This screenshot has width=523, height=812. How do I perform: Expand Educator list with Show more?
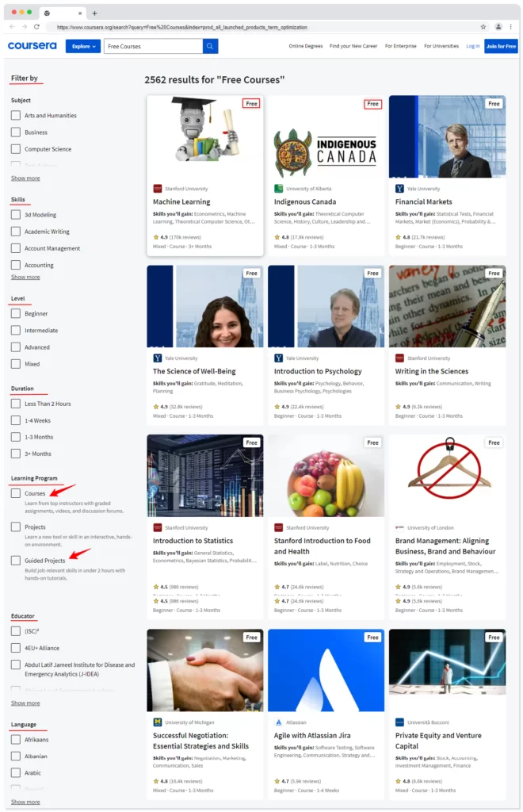[25, 703]
